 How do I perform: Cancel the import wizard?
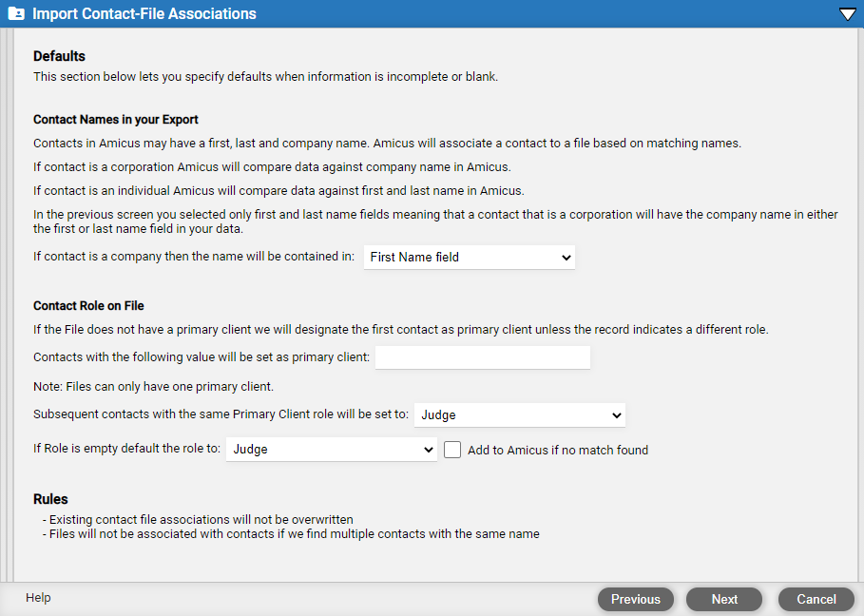click(816, 600)
